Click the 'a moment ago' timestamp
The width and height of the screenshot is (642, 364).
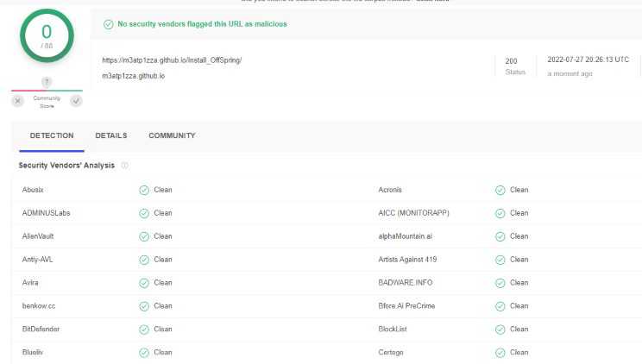[570, 73]
